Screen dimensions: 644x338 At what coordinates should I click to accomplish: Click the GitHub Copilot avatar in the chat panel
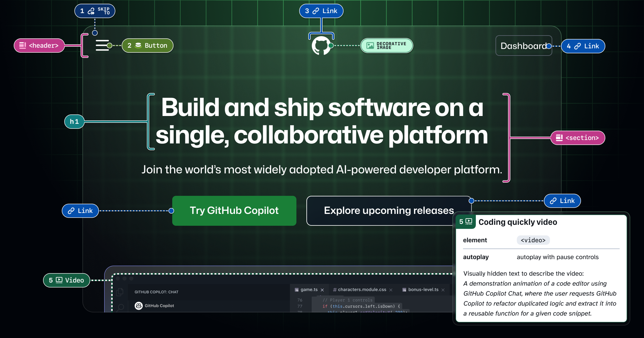pos(138,306)
